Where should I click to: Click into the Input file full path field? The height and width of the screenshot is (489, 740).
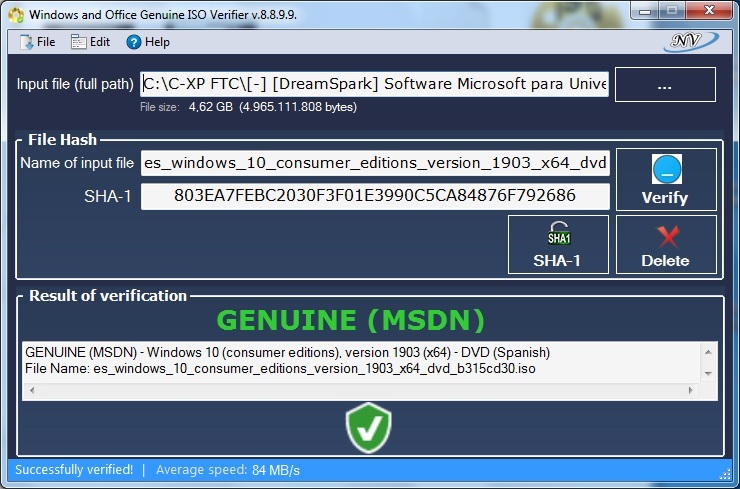(374, 84)
